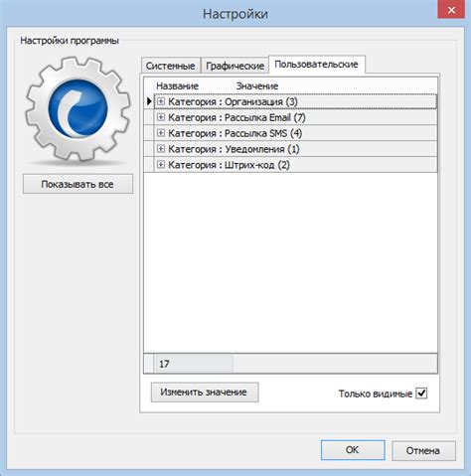Expand the Уведомления category plus icon

click(161, 149)
